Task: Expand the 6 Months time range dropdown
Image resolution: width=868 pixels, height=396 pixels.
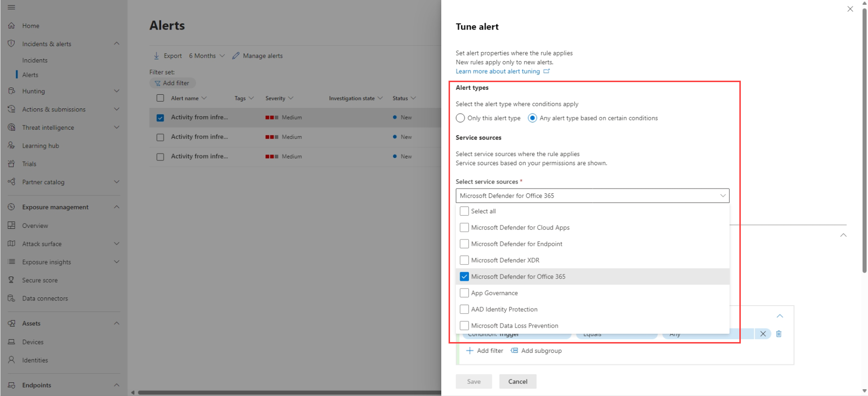Action: pos(207,56)
